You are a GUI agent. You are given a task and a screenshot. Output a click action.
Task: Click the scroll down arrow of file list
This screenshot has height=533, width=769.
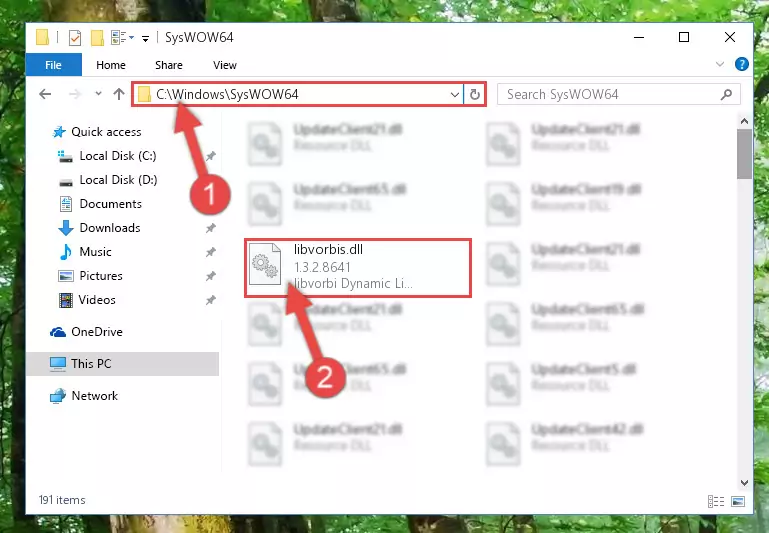coord(744,482)
